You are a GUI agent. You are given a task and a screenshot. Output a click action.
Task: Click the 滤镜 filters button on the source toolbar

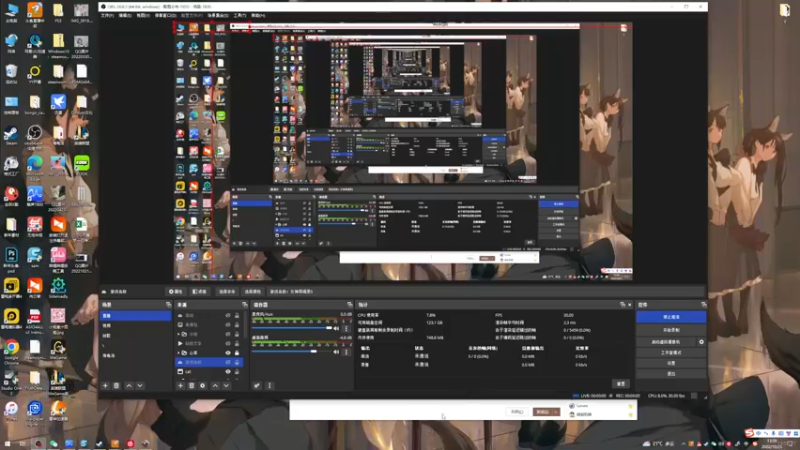tap(200, 292)
